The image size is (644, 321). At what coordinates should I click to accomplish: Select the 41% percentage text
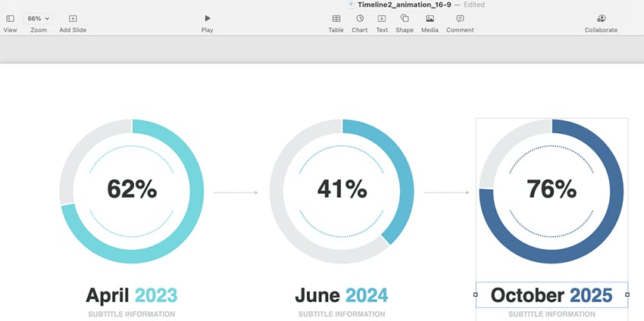tap(342, 189)
